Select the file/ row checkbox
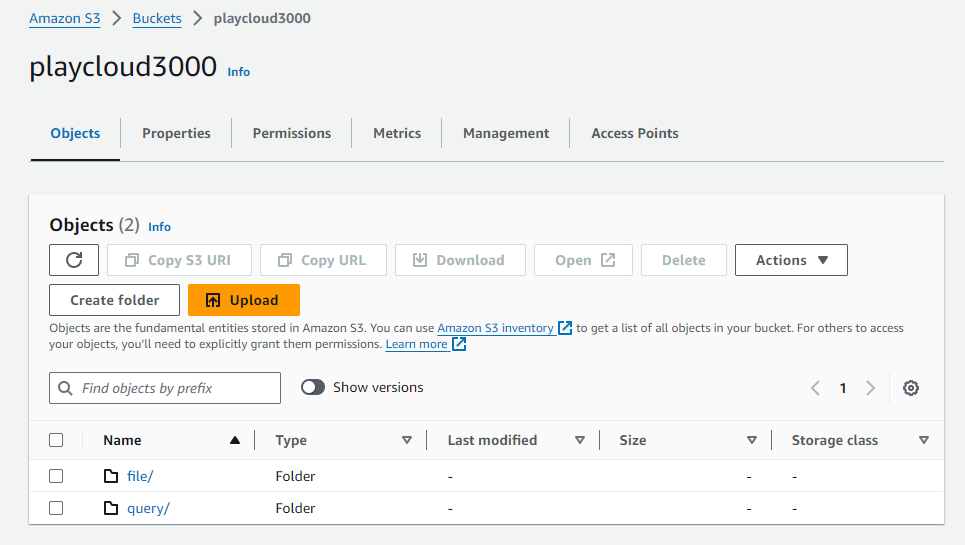This screenshot has height=545, width=965. pos(56,476)
